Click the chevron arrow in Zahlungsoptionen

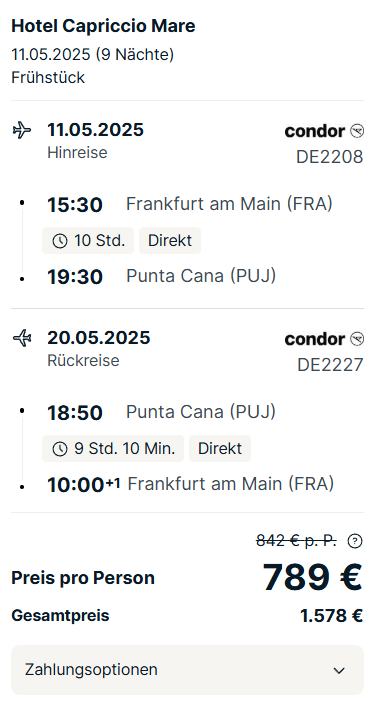[x=339, y=670]
